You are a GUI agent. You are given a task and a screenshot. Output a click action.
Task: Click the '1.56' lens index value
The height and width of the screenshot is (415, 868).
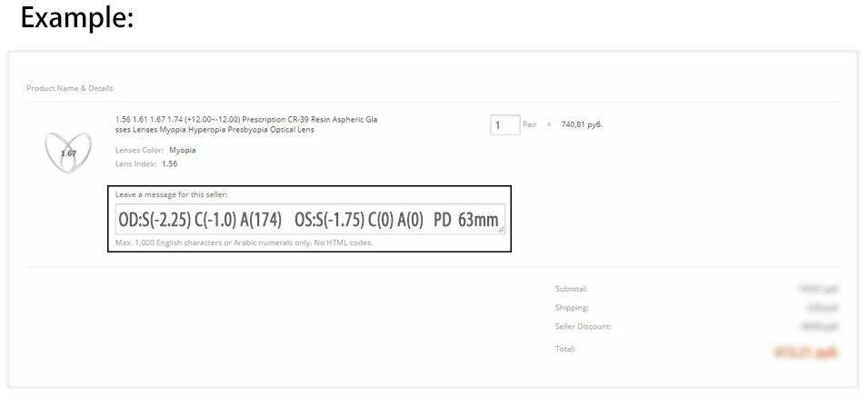click(x=170, y=163)
